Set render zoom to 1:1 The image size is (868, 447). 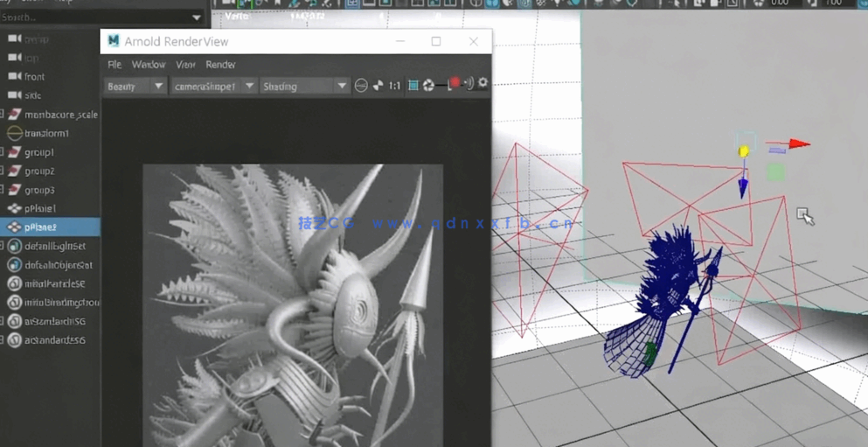click(x=395, y=86)
